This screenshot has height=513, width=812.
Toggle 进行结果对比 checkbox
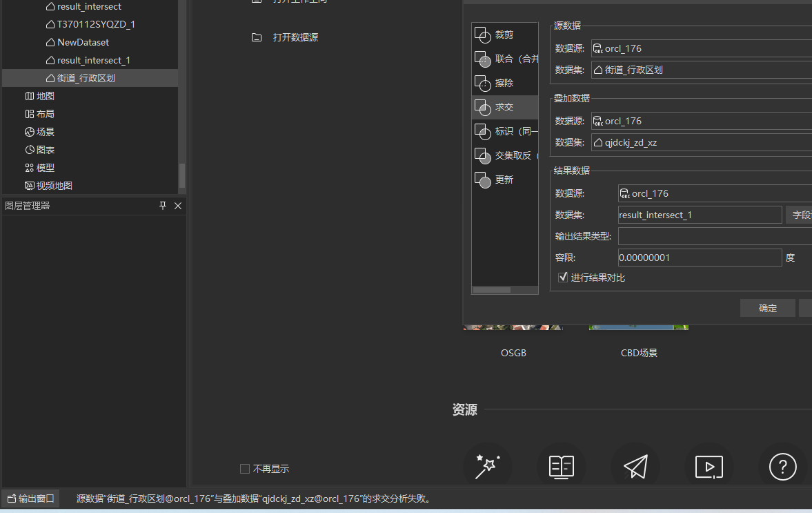[563, 278]
